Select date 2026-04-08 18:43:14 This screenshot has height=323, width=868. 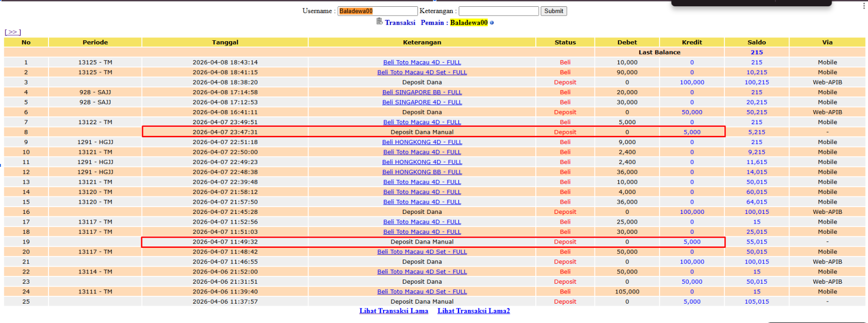click(225, 62)
